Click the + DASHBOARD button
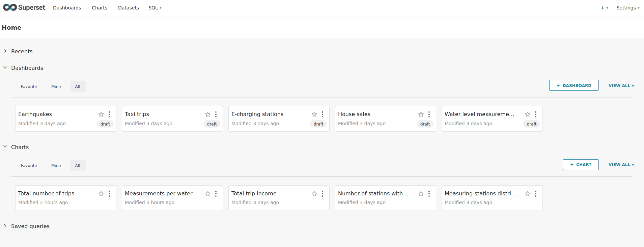 [573, 86]
